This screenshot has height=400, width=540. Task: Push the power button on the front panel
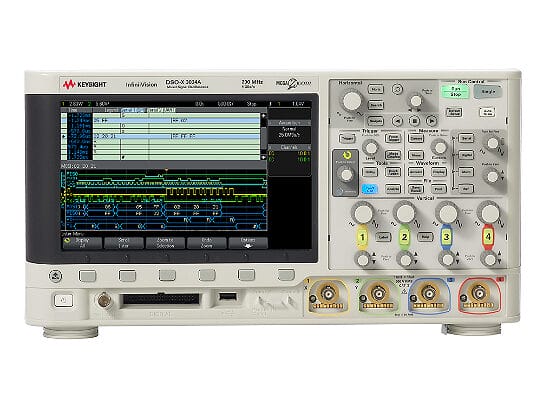coord(63,300)
